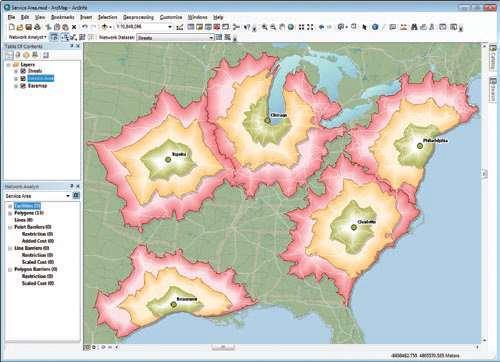The image size is (500, 362).
Task: Open the Geoprocessing menu
Action: [138, 17]
